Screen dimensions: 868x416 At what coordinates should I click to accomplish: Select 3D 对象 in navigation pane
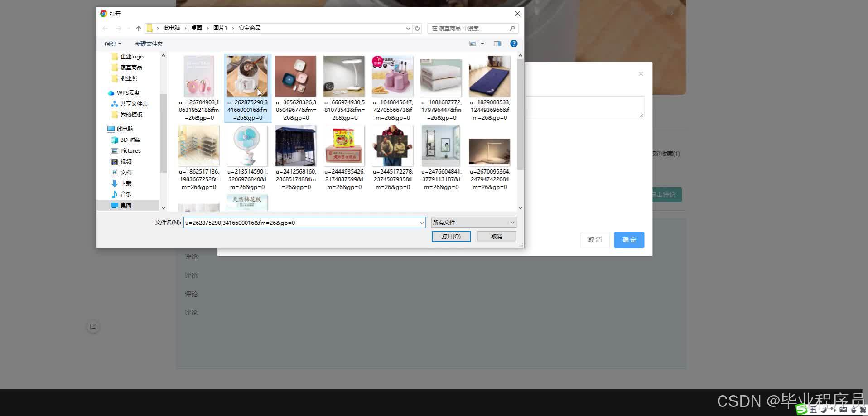click(x=126, y=140)
